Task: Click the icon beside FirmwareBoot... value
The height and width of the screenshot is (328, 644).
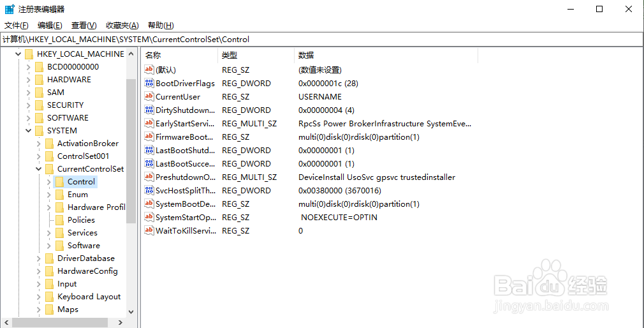Action: tap(149, 137)
